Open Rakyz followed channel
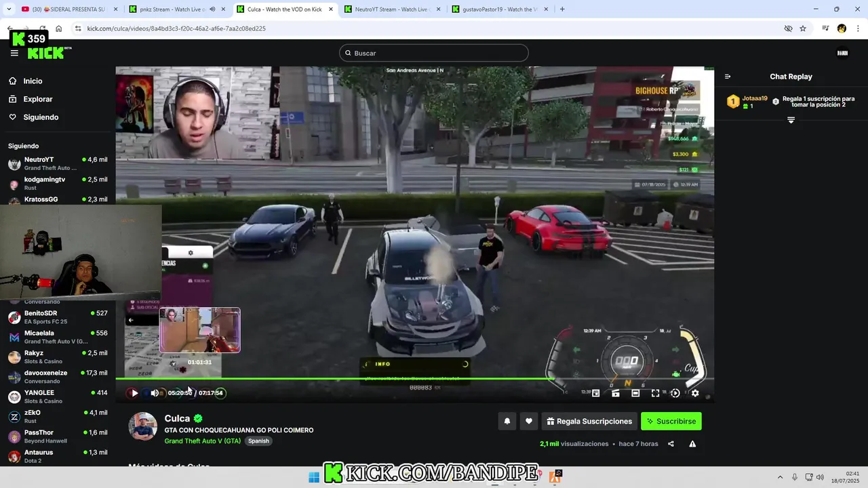 [58, 357]
